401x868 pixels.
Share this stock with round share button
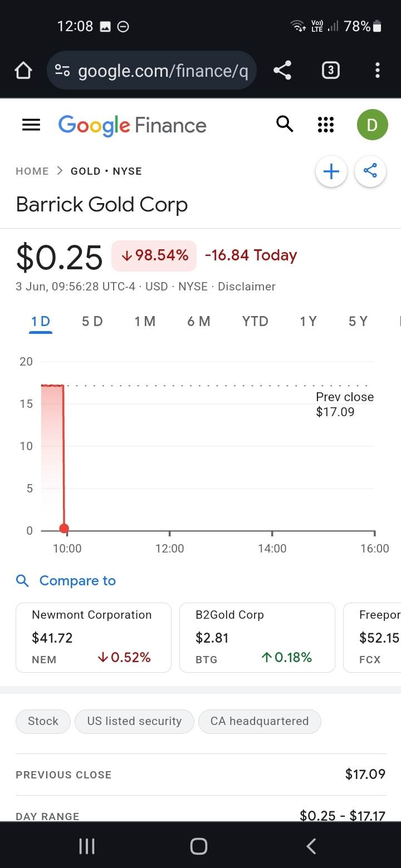coord(370,171)
